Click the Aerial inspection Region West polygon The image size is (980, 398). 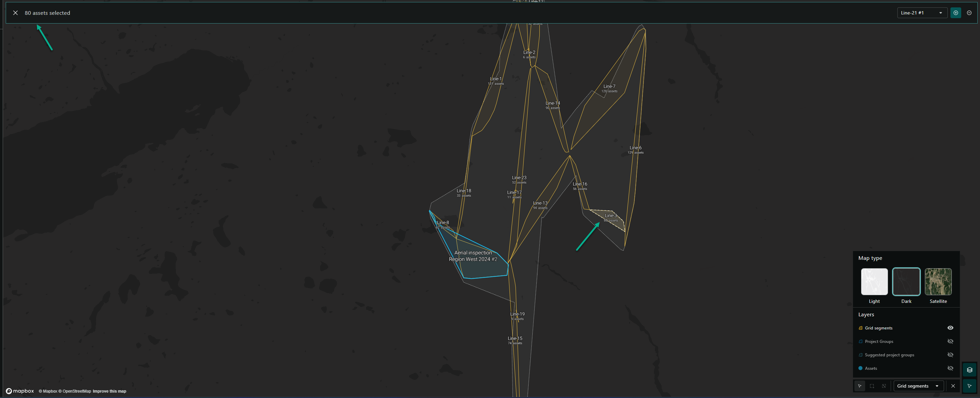click(483, 269)
